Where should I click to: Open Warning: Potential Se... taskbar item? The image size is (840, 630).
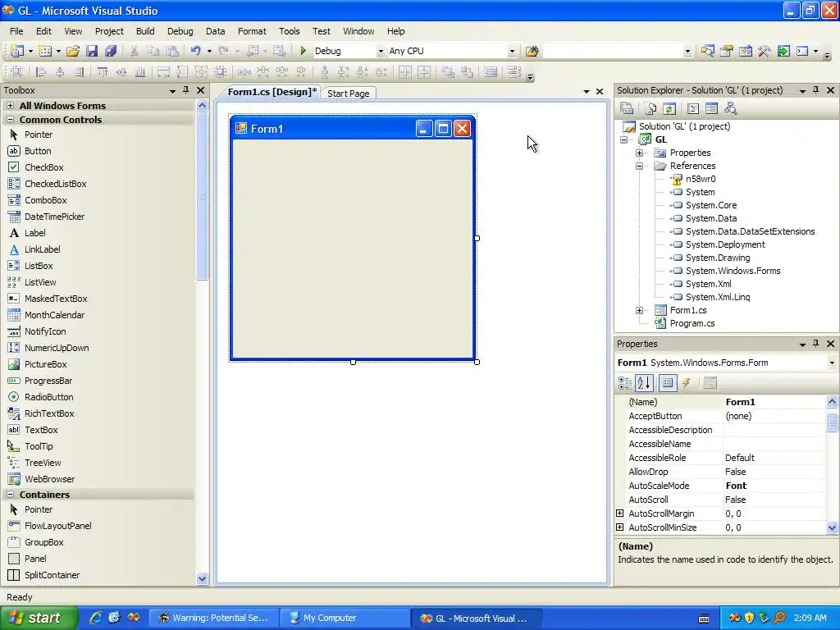click(214, 618)
